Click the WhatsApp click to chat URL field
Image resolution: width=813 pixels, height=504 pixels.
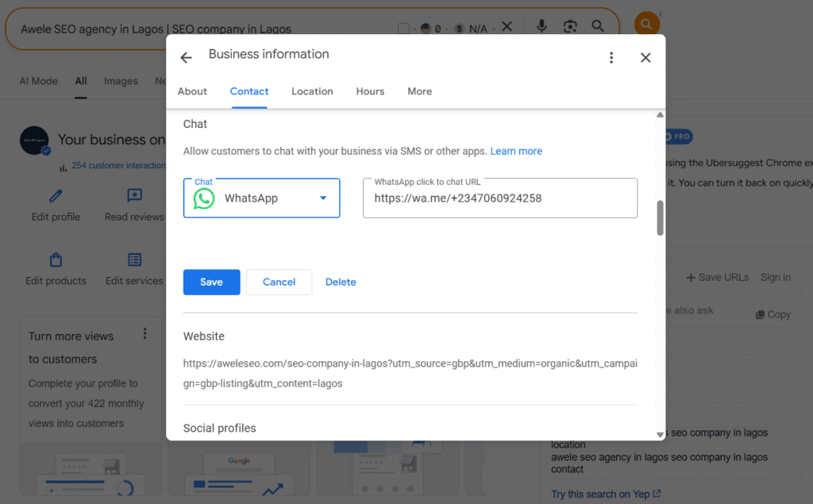pyautogui.click(x=499, y=198)
